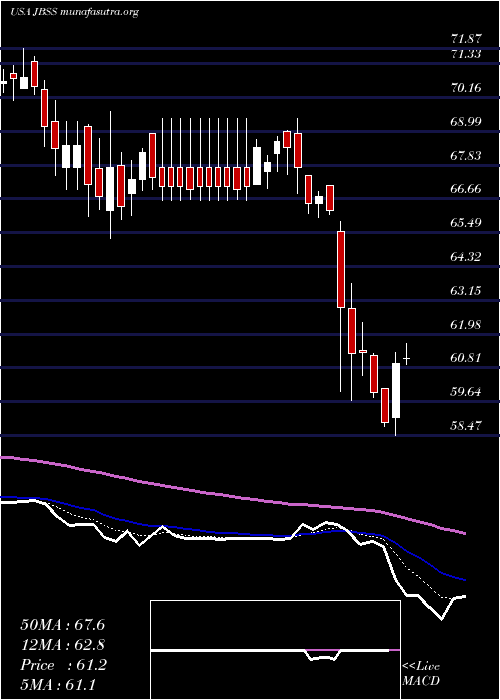Click the 'Price : 61.2' readout
500x700 pixels.
tap(63, 665)
